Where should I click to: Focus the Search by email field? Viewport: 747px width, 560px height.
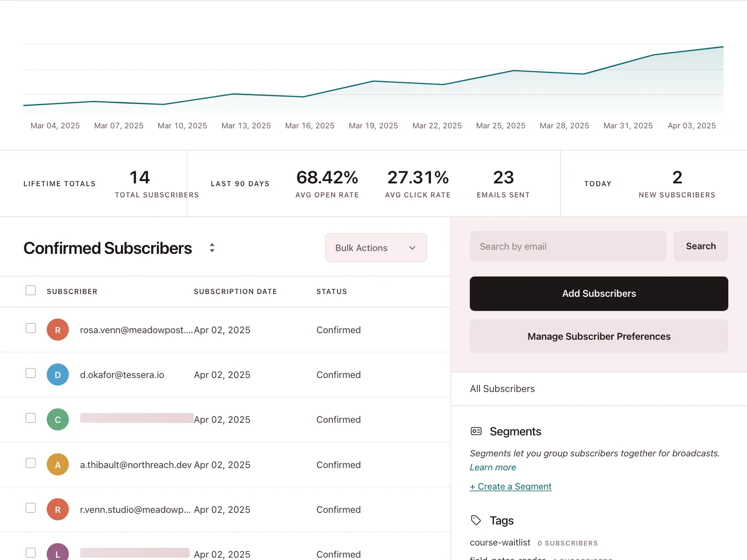[x=568, y=246]
